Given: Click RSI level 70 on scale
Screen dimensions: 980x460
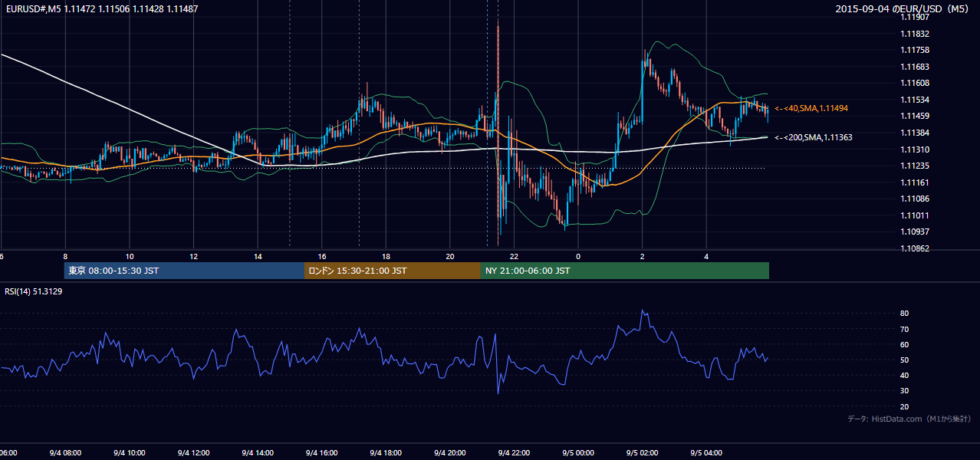Looking at the screenshot, I should pyautogui.click(x=905, y=329).
